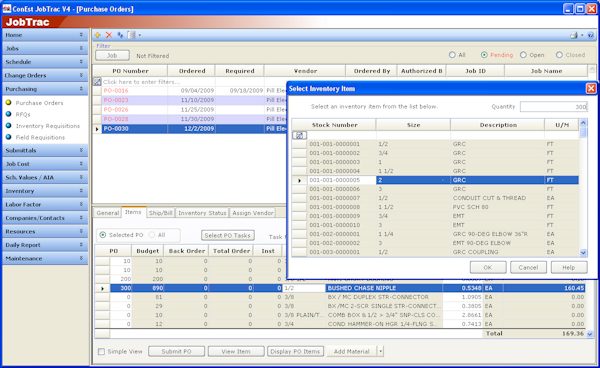This screenshot has height=368, width=600.
Task: Click the yellow add new PO icon
Action: tap(98, 35)
